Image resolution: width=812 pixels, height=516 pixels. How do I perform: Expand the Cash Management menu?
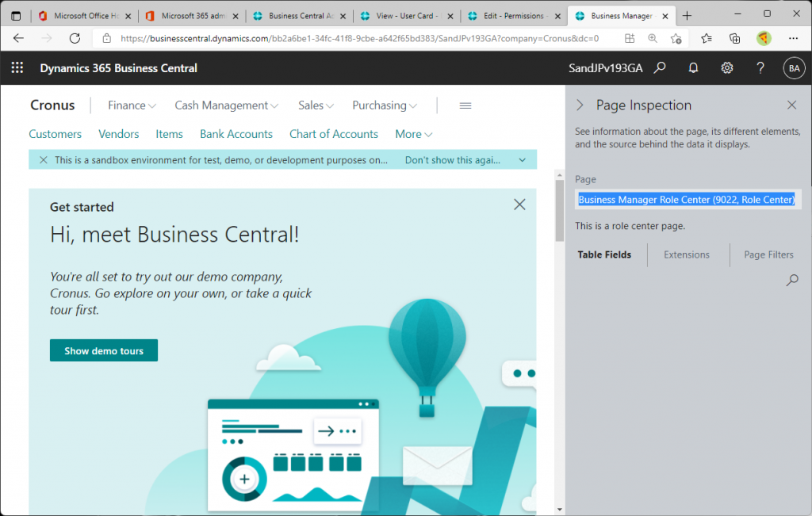point(226,105)
